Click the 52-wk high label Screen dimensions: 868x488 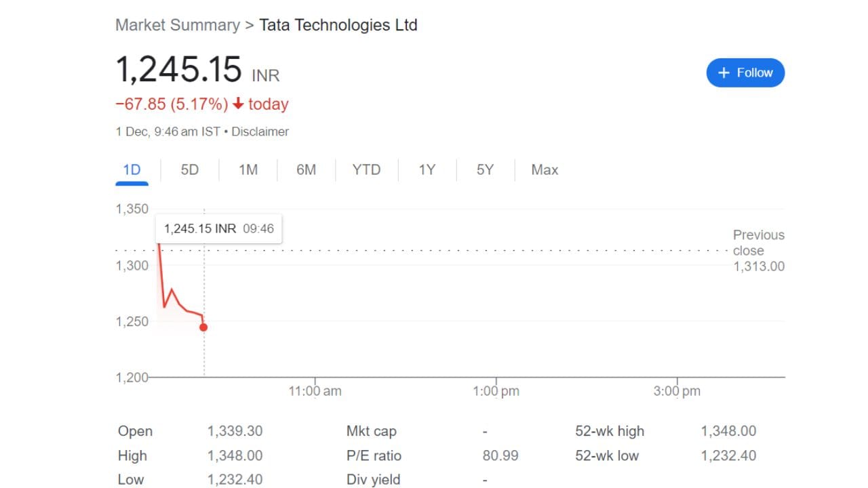click(610, 431)
